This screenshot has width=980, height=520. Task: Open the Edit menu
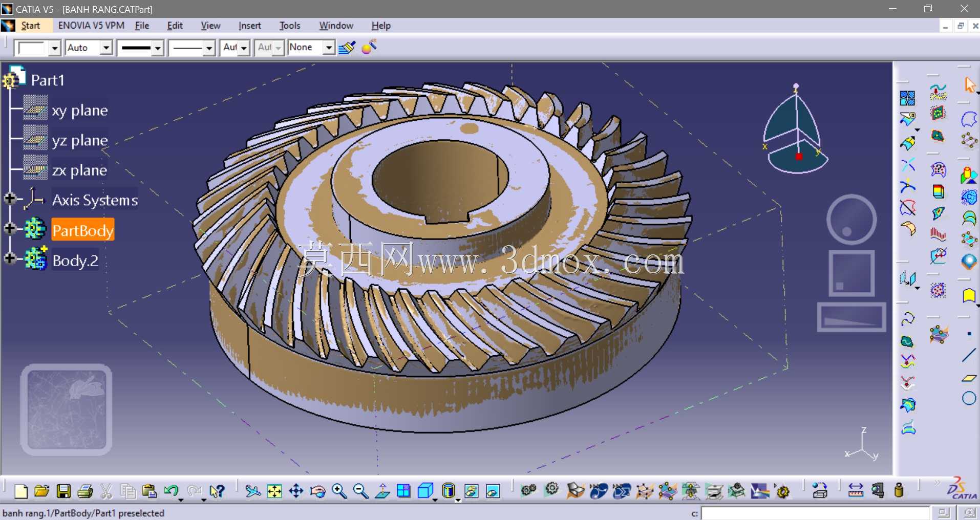(175, 26)
